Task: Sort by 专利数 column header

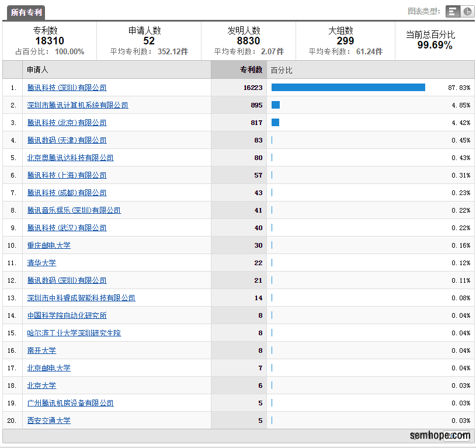Action: tap(251, 70)
